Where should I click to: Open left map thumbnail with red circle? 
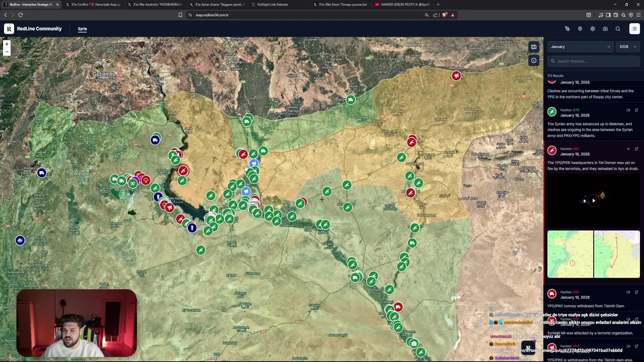click(x=570, y=254)
